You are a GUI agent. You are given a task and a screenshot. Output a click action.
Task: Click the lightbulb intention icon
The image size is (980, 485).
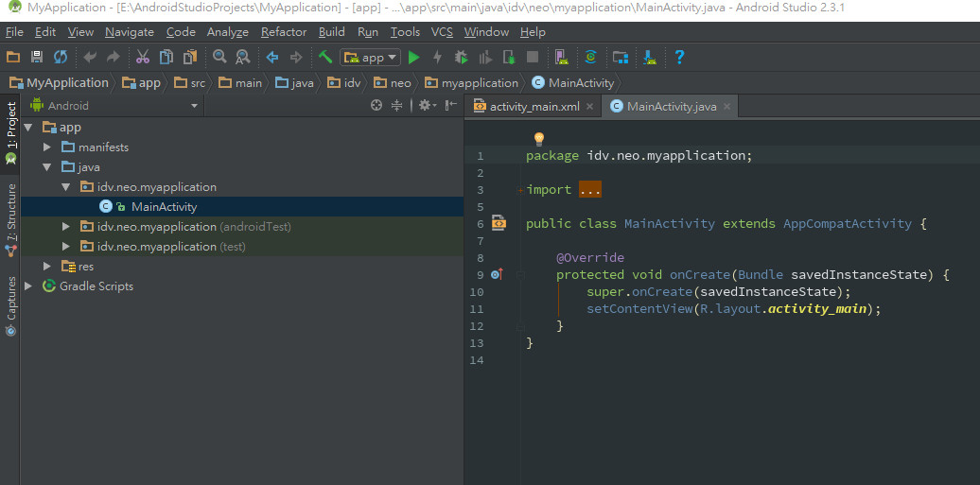(539, 139)
